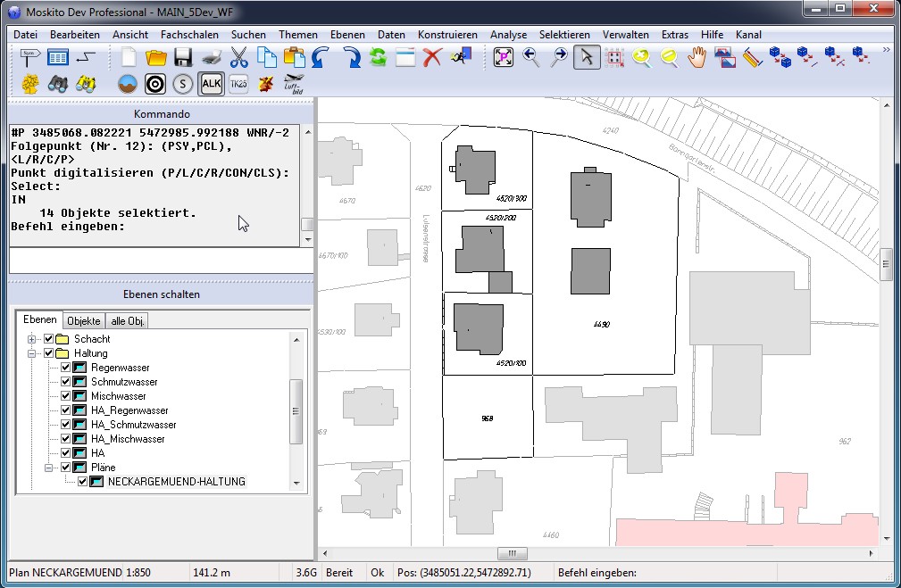This screenshot has width=901, height=588.
Task: Activate the TK25 topographic map icon
Action: pos(238,84)
